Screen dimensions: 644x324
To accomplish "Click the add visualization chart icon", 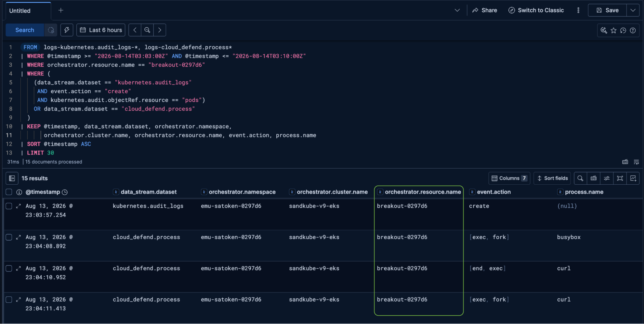I will 633,178.
